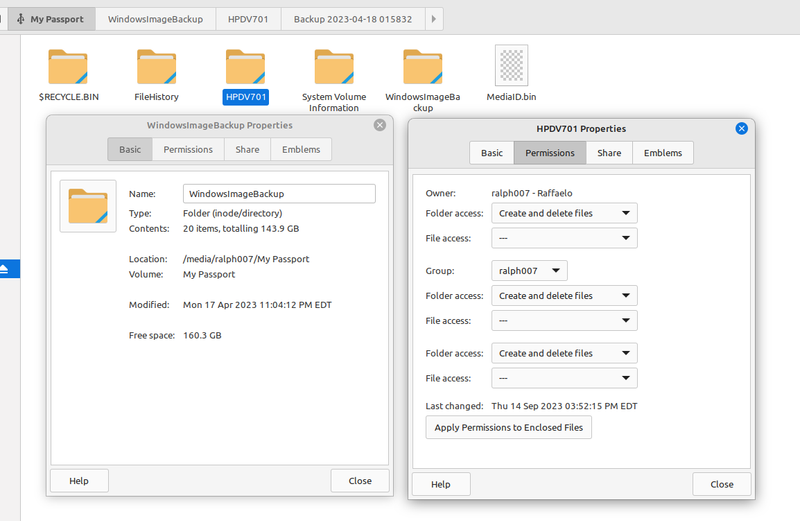Select the FileHistory folder icon
800x521 pixels.
pyautogui.click(x=157, y=67)
